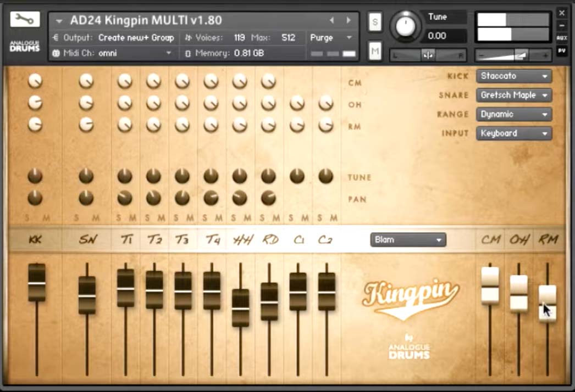Solo the HH hi-hat channel
575x392 pixels.
(x=234, y=218)
